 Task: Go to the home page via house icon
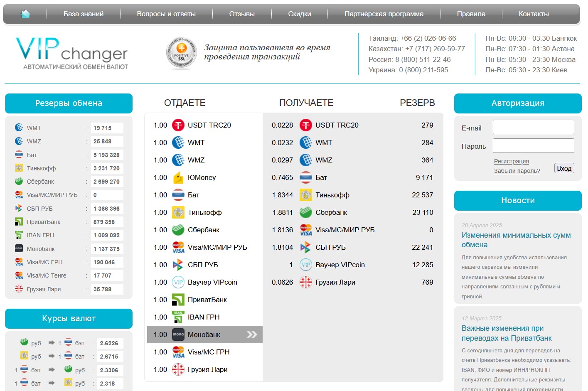(25, 14)
